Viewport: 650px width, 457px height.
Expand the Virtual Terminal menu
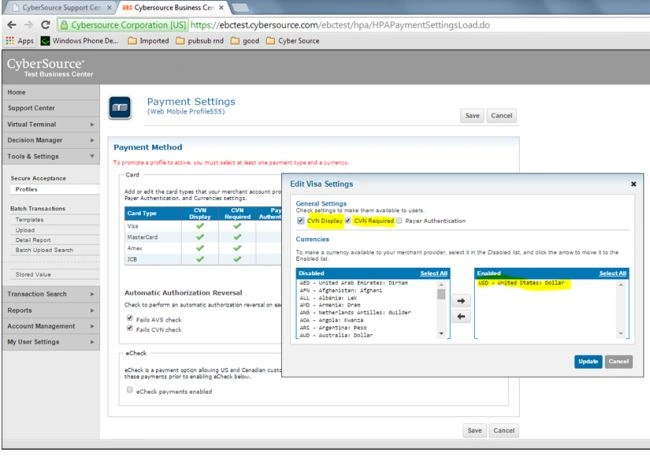pos(51,124)
